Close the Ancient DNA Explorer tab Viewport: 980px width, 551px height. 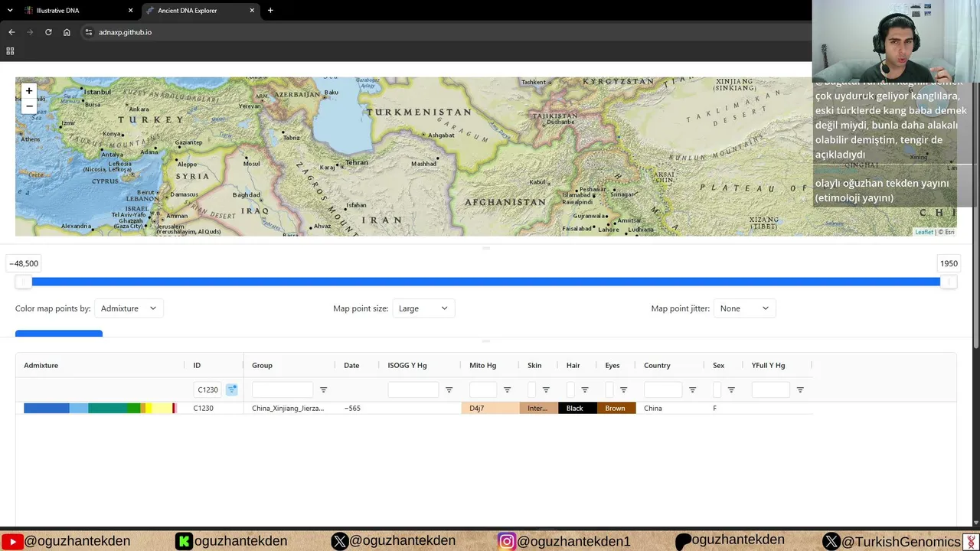253,11
